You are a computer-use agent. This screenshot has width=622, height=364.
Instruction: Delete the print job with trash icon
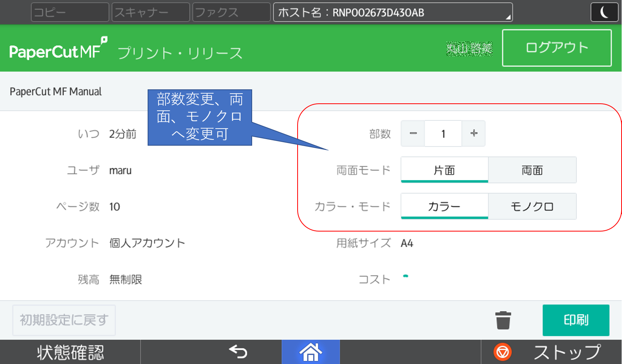503,320
